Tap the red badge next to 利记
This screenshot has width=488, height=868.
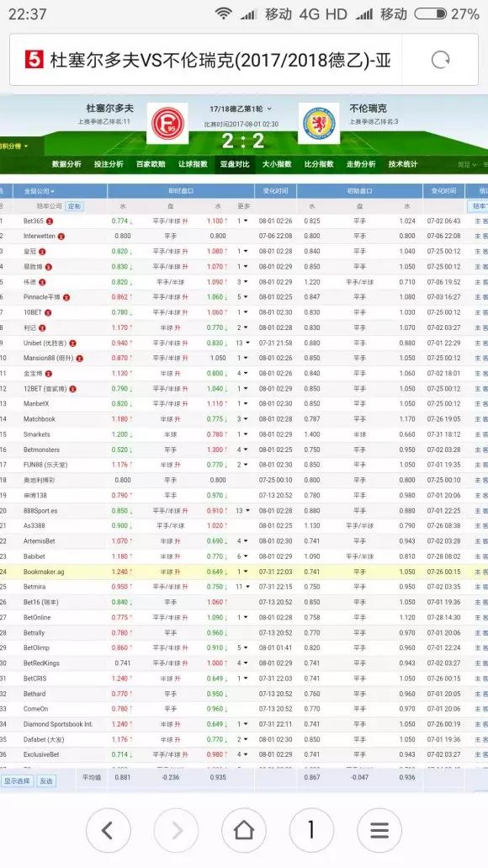[x=43, y=327]
